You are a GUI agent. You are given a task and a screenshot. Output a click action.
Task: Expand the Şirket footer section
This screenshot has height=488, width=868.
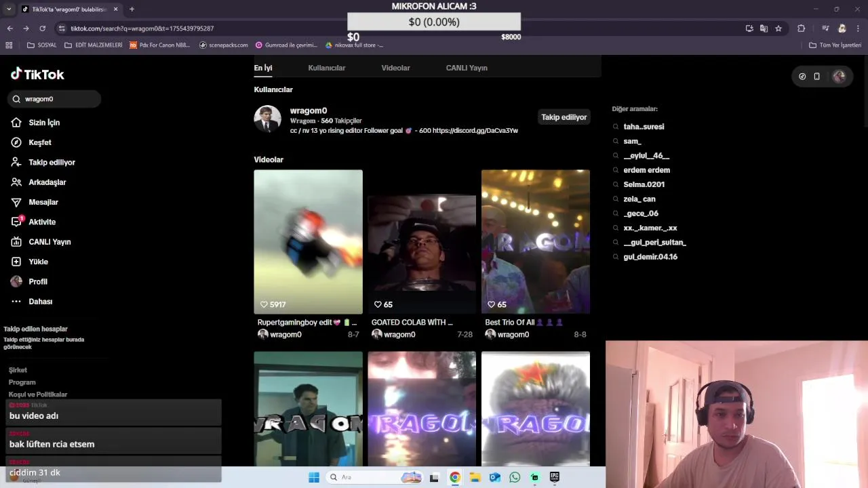[x=18, y=370]
